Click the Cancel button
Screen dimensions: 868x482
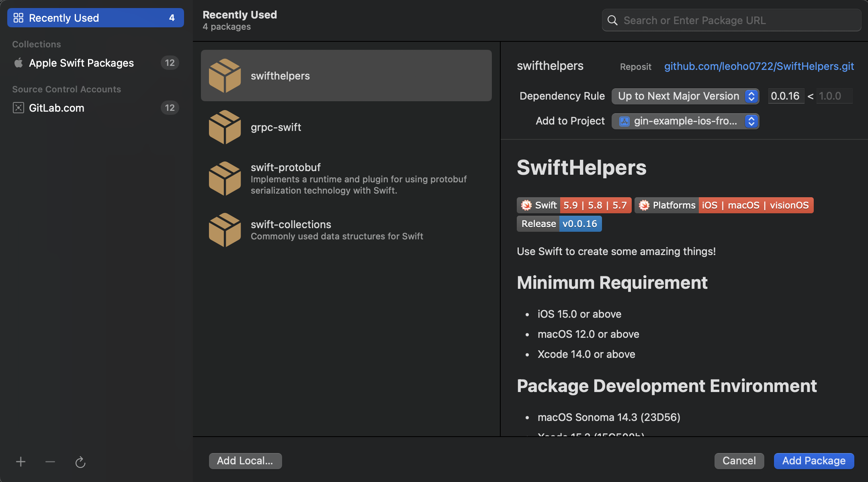pos(739,461)
